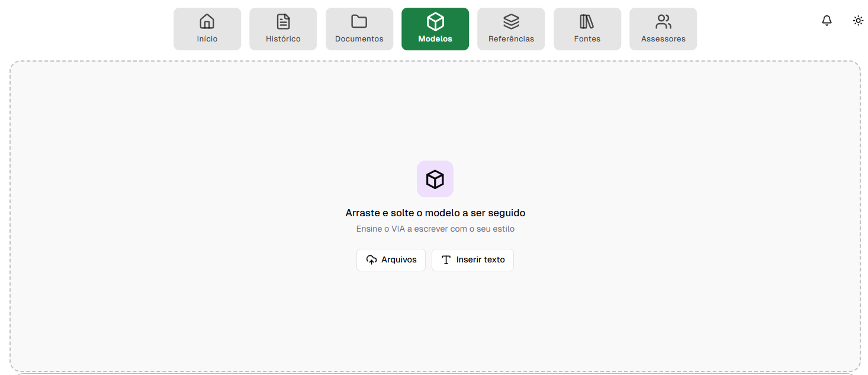
Task: Switch to the Documentos tab
Action: click(359, 29)
